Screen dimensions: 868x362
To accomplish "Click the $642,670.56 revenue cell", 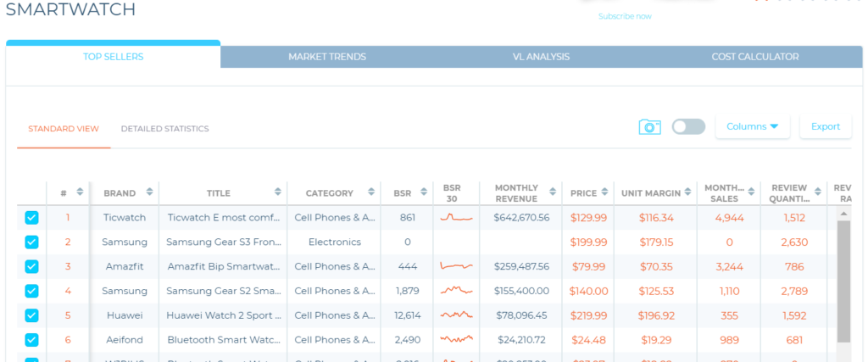I will [x=521, y=218].
